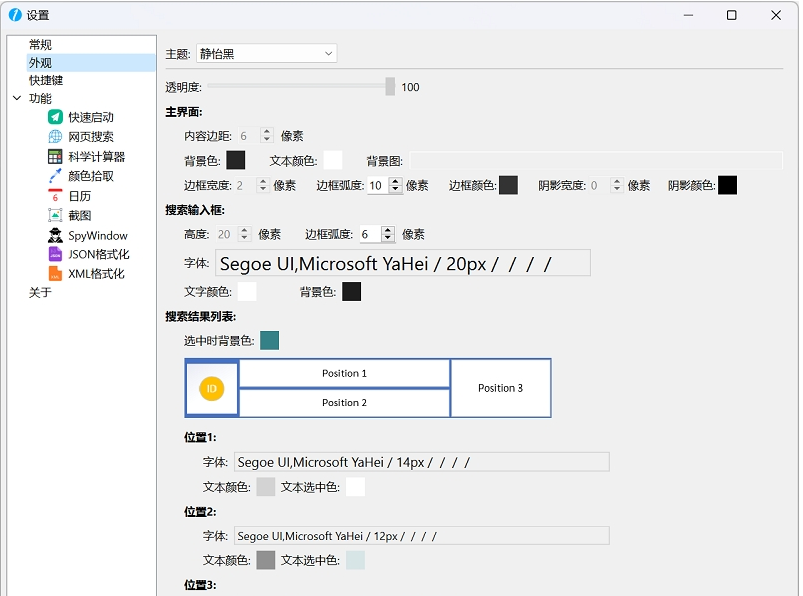Open the 主题 theme dropdown showing 静怡黑
The image size is (803, 596).
[x=265, y=52]
